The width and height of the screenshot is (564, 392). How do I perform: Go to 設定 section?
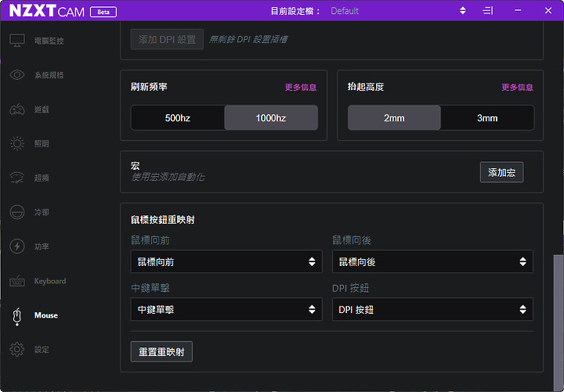42,350
